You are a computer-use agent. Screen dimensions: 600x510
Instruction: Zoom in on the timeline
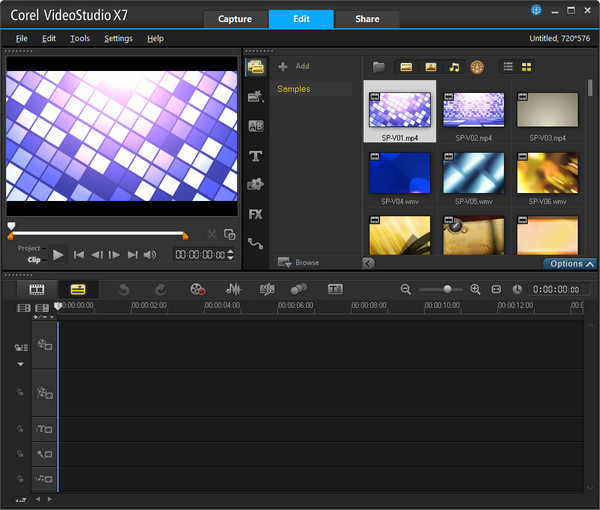pos(475,289)
